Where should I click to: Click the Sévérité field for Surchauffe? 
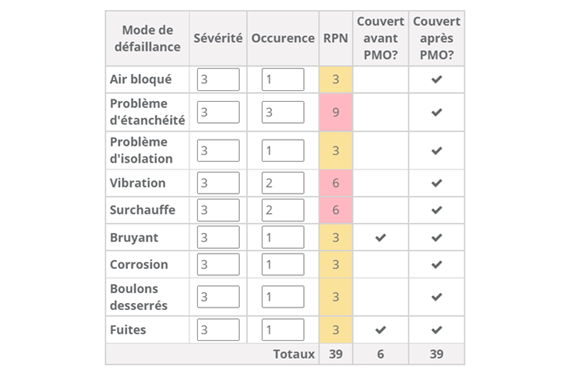pyautogui.click(x=218, y=210)
